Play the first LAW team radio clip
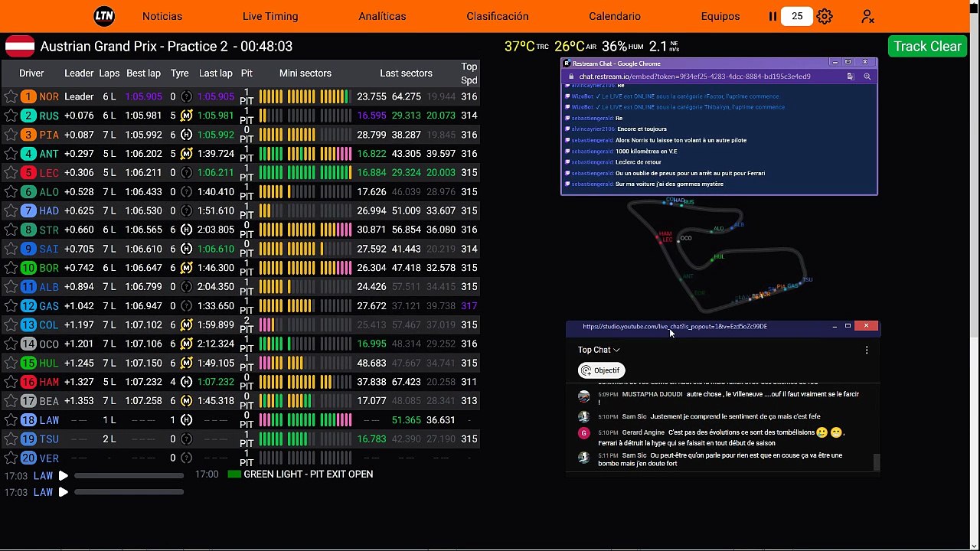 pyautogui.click(x=64, y=476)
